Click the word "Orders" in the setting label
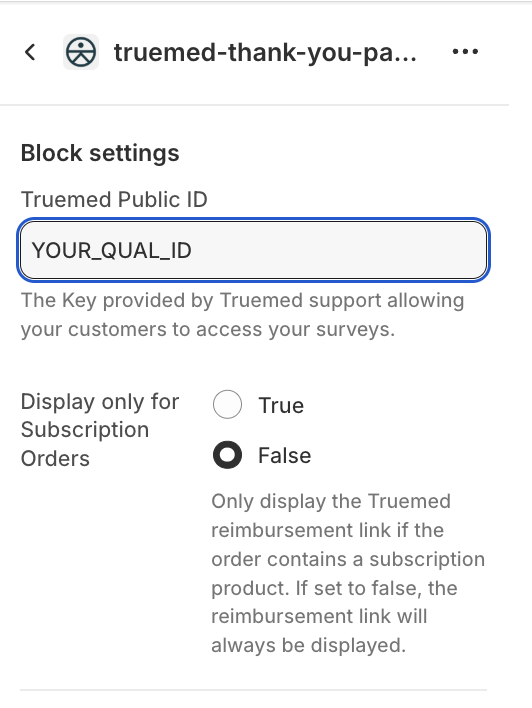 click(55, 459)
